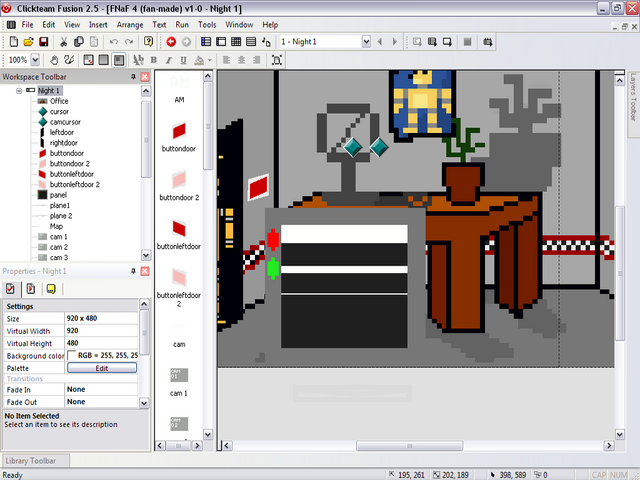The width and height of the screenshot is (640, 480).
Task: Open the Frame editor icon
Action: click(221, 42)
